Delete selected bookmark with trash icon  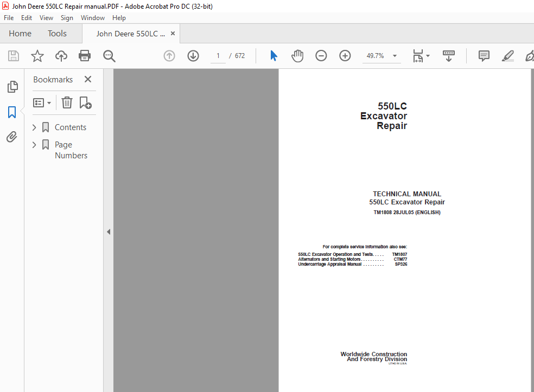tap(67, 102)
